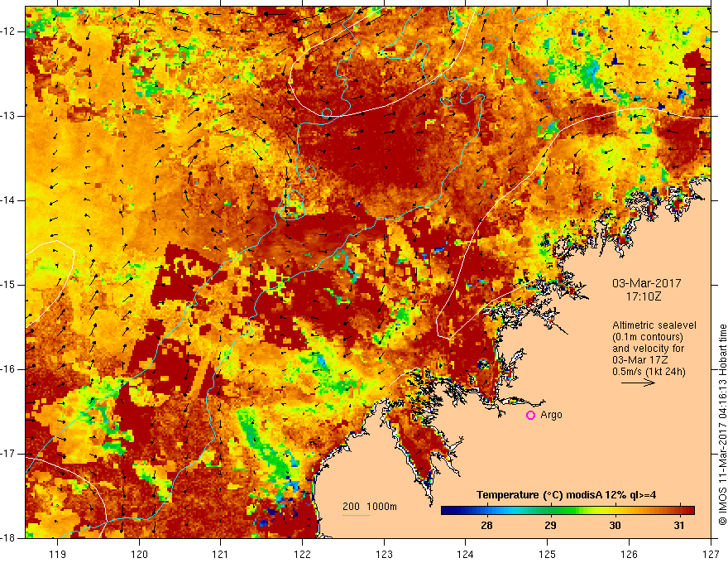Click the (0.1m contours) text line
The height and width of the screenshot is (563, 728).
[648, 337]
